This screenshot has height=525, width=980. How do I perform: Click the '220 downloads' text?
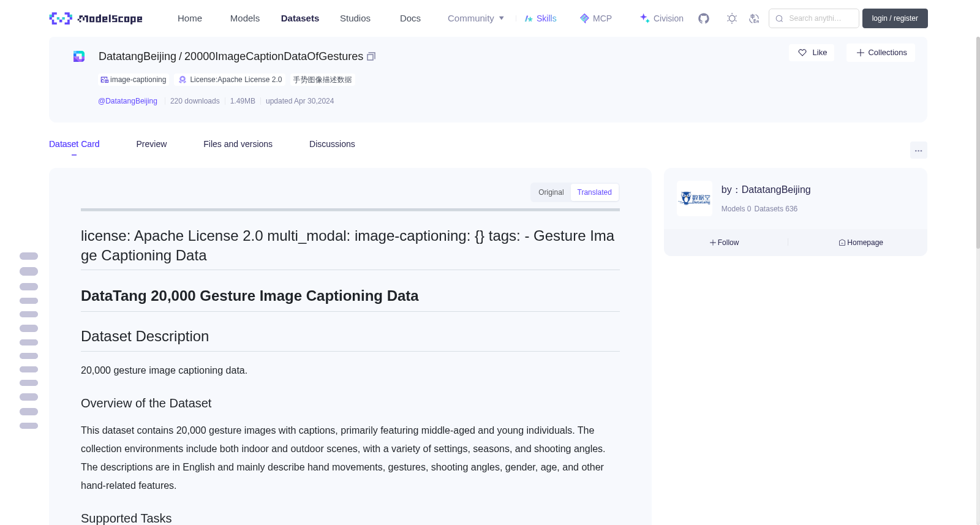click(195, 101)
